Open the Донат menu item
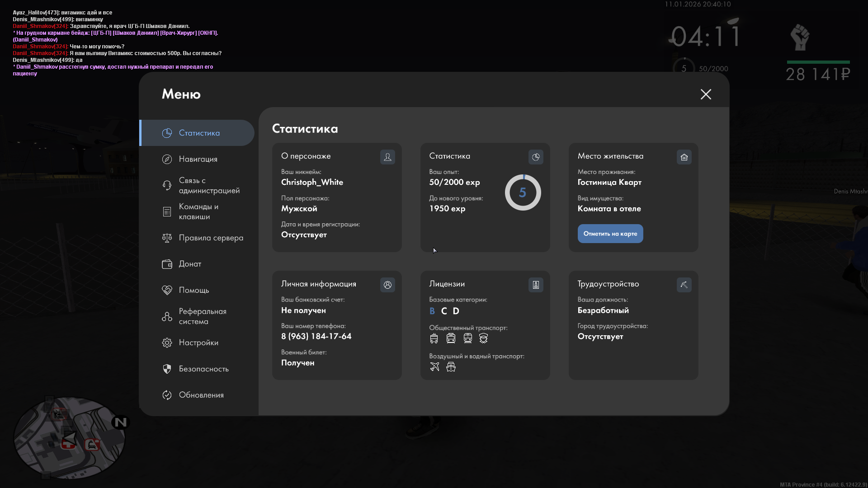This screenshot has width=868, height=488. (x=190, y=264)
